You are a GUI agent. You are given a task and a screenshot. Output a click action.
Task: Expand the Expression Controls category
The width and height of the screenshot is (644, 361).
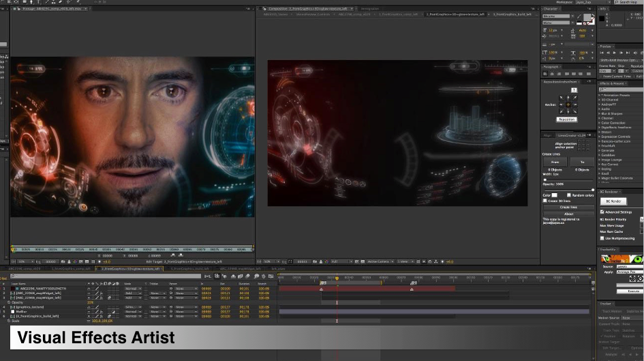600,136
